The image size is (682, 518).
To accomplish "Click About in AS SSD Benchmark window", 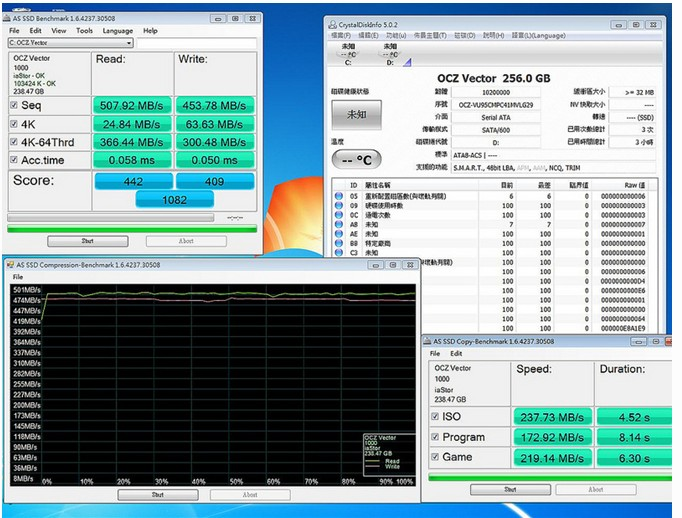I will (x=186, y=241).
